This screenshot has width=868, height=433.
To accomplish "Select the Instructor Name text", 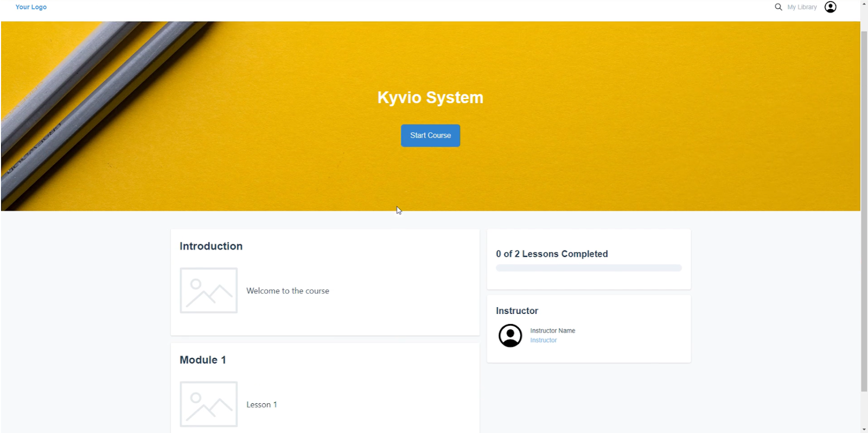I will pyautogui.click(x=552, y=331).
